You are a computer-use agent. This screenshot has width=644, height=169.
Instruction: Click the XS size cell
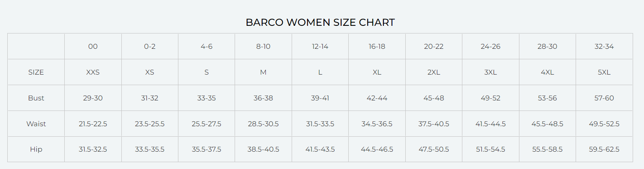point(150,72)
